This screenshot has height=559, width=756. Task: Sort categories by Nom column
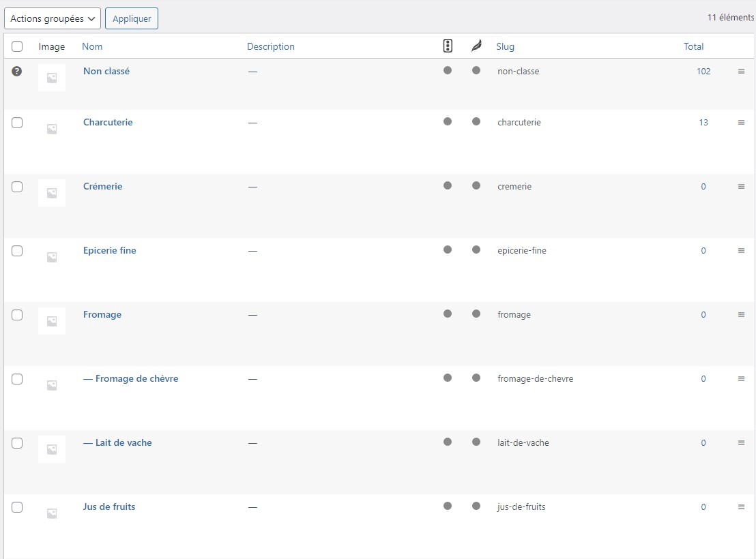click(x=92, y=46)
